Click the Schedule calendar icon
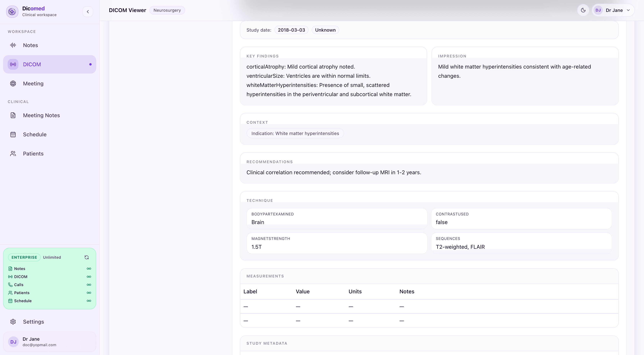This screenshot has height=355, width=644. pyautogui.click(x=13, y=134)
